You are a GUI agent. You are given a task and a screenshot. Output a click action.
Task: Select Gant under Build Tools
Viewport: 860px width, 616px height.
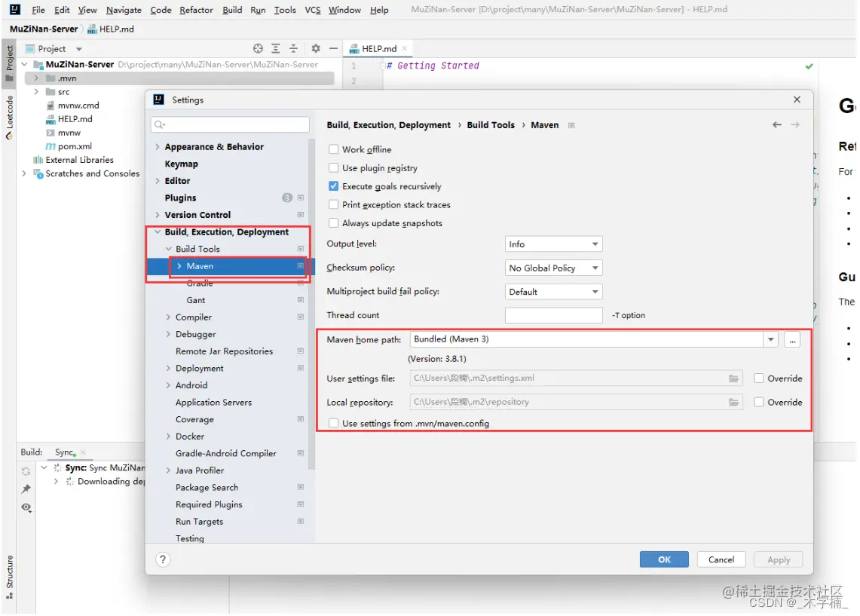pyautogui.click(x=195, y=300)
